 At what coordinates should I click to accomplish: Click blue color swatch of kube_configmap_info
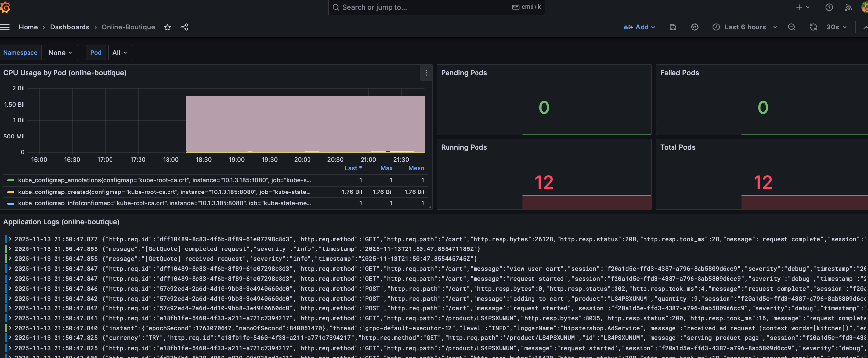pyautogui.click(x=11, y=203)
